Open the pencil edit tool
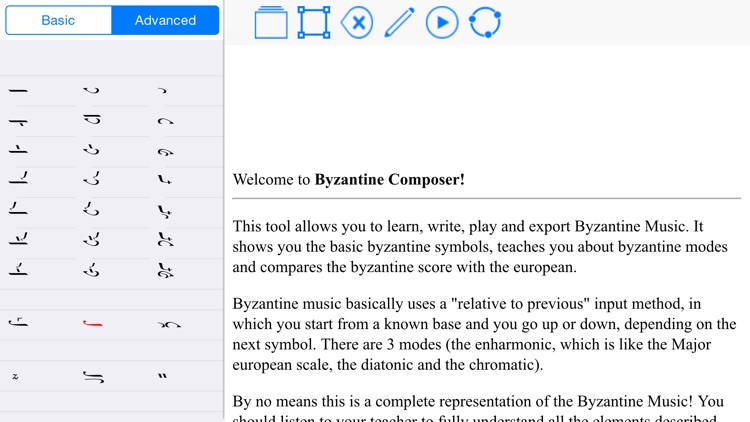The height and width of the screenshot is (422, 750). 399,22
